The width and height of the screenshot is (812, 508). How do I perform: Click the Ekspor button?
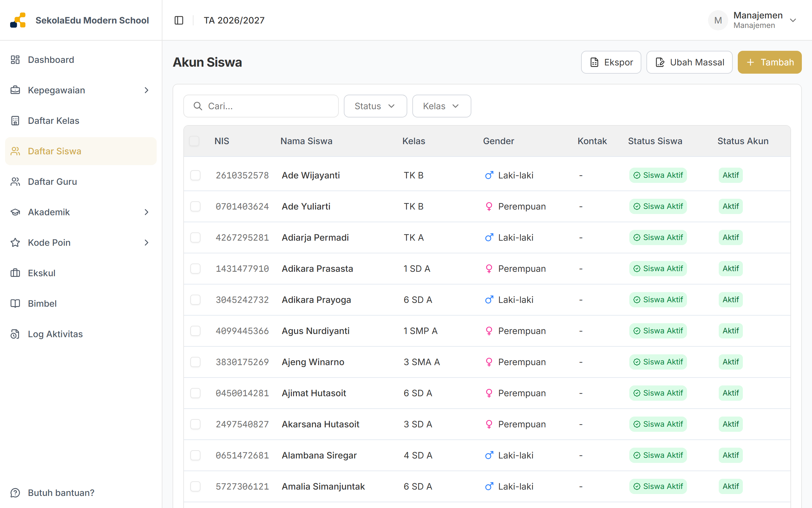(611, 62)
